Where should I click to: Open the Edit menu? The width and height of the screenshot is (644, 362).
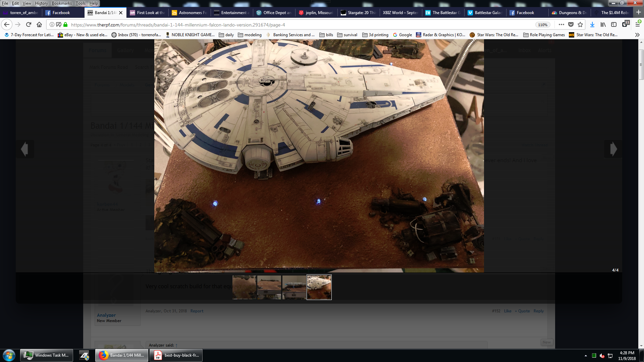15,3
